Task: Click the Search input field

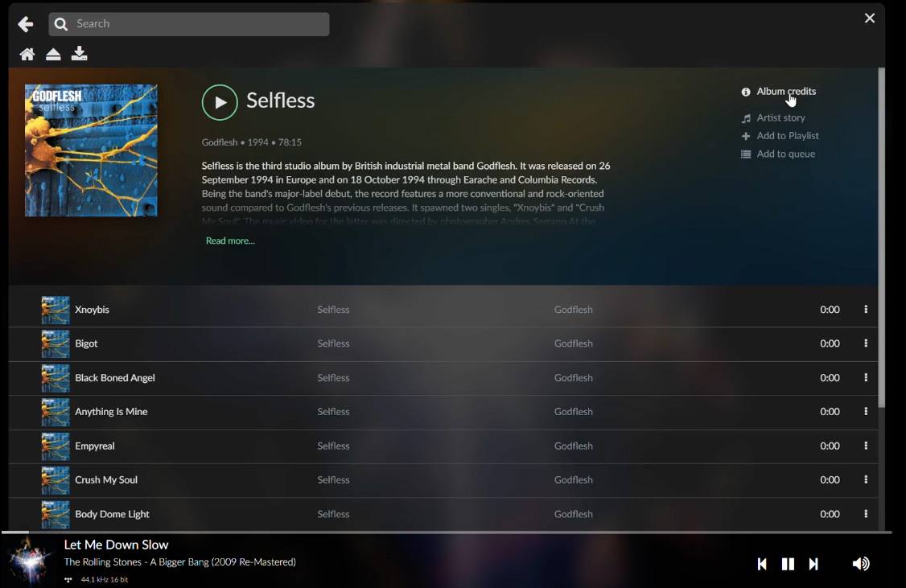Action: (x=197, y=24)
